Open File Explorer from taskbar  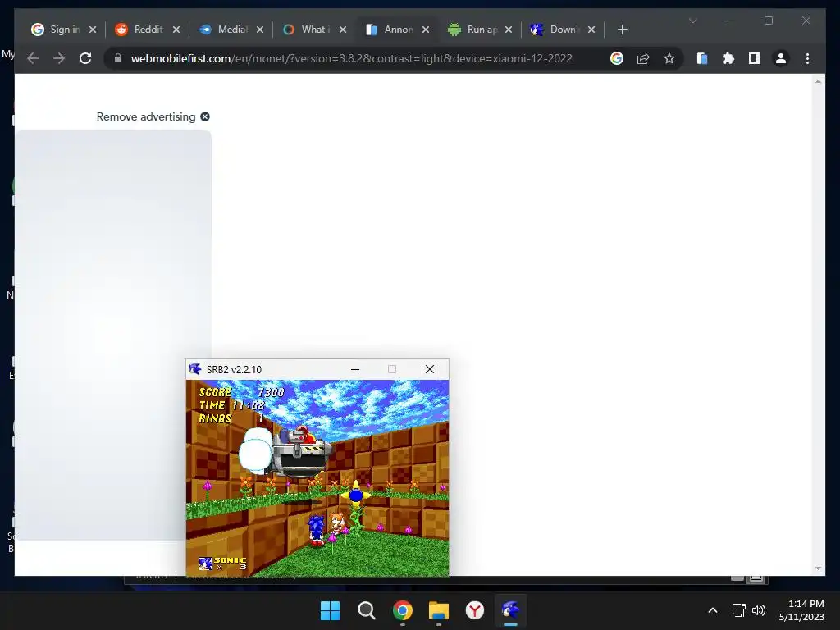pos(438,610)
